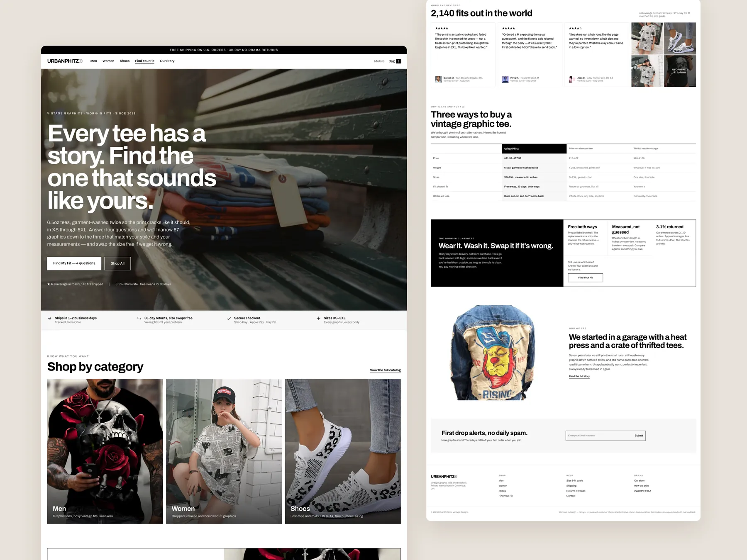Open the #WORNPHITZ footer link
Screen dimensions: 747x560
(642, 491)
